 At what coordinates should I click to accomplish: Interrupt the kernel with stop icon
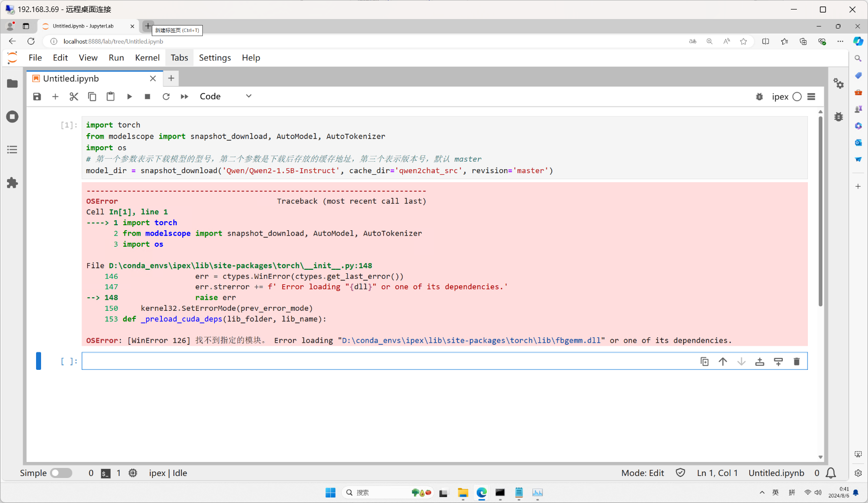click(147, 97)
